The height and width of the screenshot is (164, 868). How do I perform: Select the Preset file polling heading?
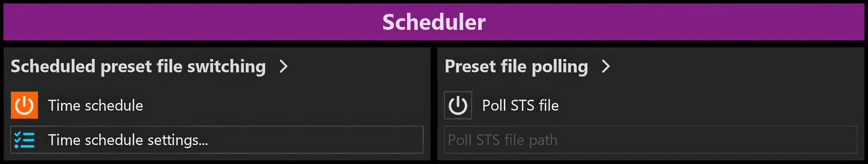pos(516,66)
